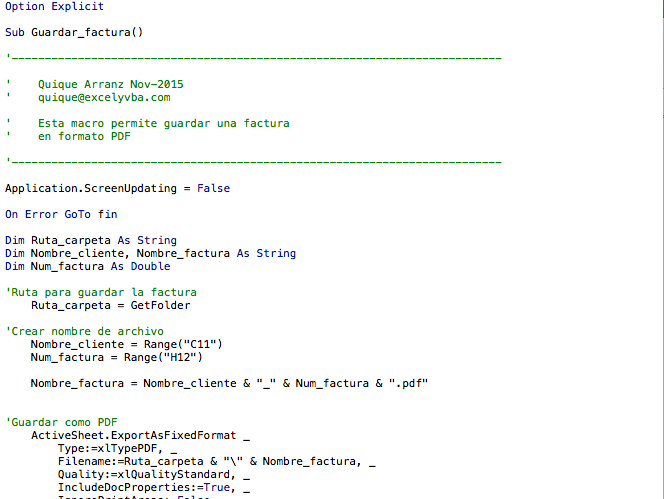This screenshot has width=664, height=499.
Task: Click the quique@excelyvba.com email comment
Action: coord(104,97)
